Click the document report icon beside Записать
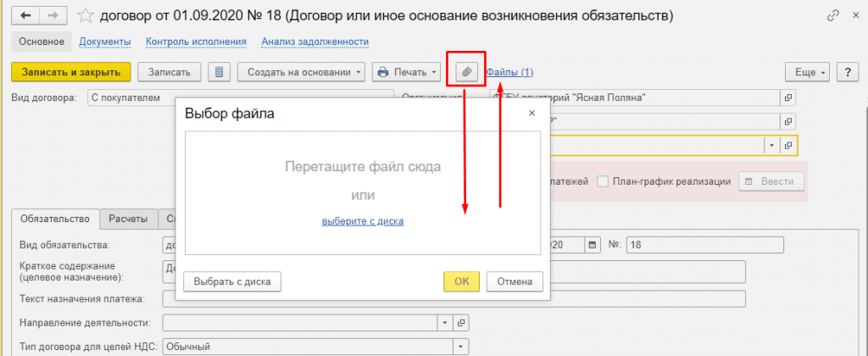 pos(220,72)
